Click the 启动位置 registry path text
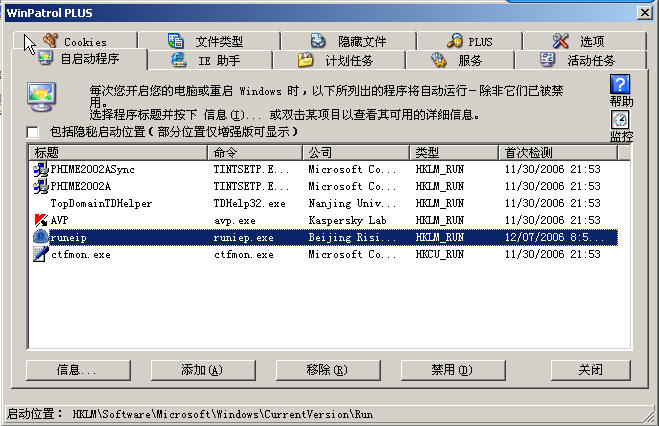Viewport: 659px width, 426px height. point(223,414)
